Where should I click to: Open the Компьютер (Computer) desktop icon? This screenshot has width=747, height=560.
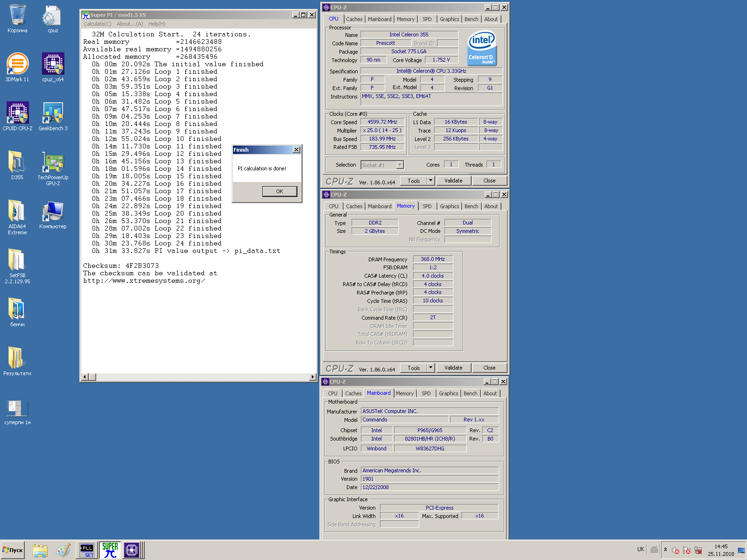pos(53,215)
